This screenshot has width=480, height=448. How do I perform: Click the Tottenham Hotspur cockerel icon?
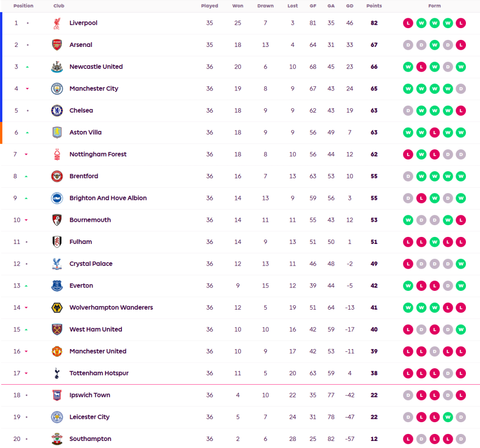[57, 373]
